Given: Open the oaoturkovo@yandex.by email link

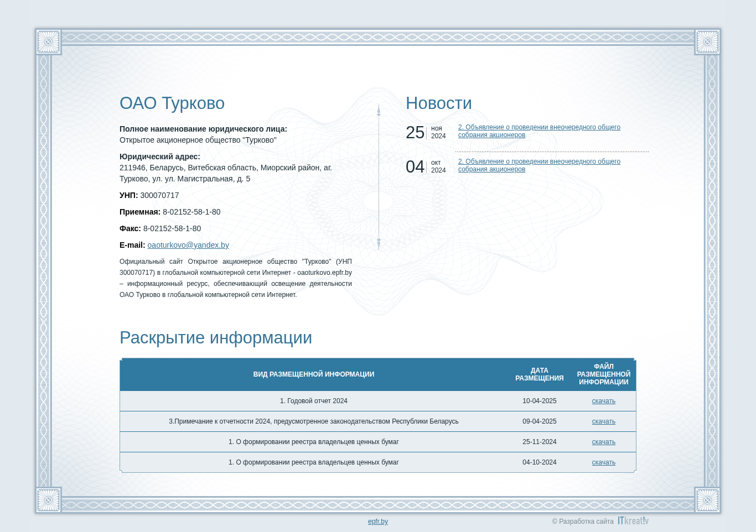Looking at the screenshot, I should 188,245.
